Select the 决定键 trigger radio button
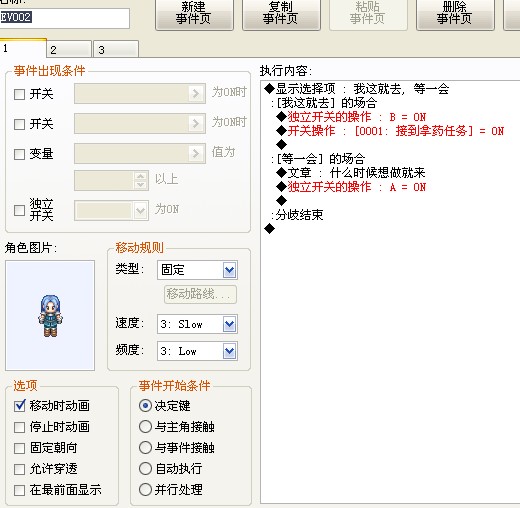 pyautogui.click(x=145, y=405)
